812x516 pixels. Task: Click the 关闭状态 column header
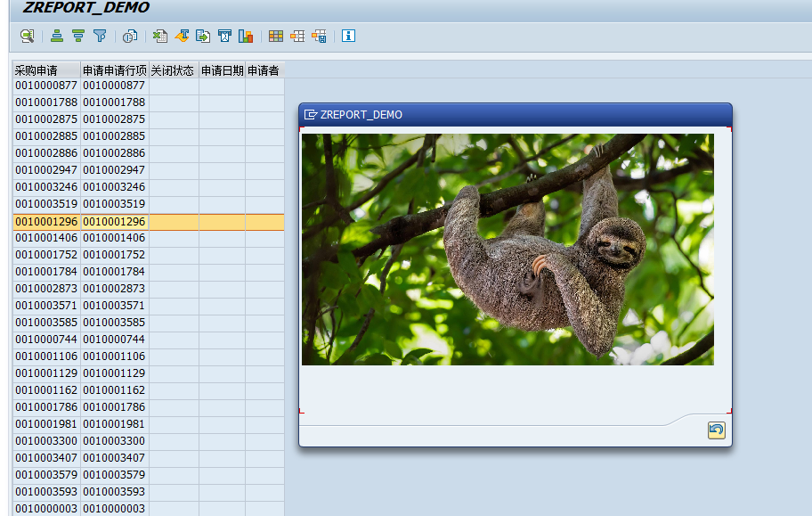click(x=173, y=70)
